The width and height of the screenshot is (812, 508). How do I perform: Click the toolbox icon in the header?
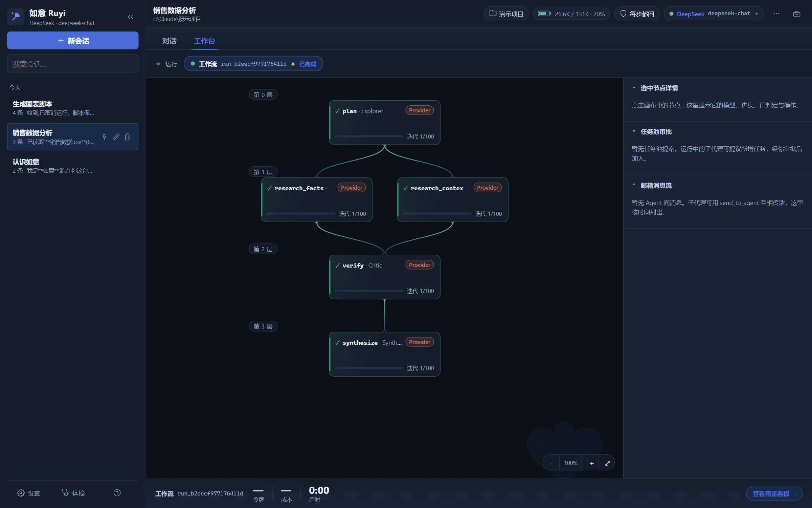point(797,14)
